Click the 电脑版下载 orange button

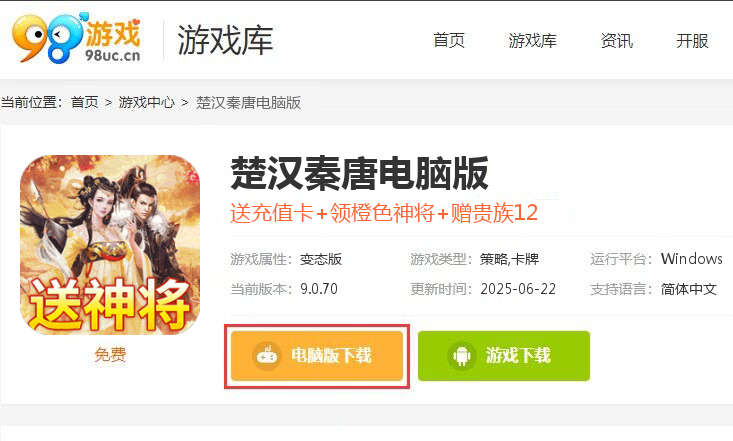317,356
